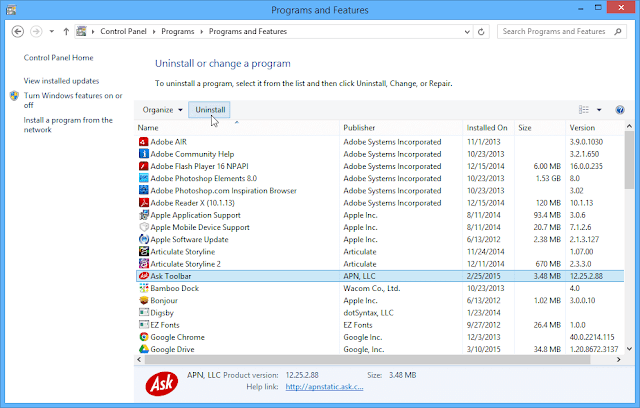The image size is (640, 408).
Task: Click the Uninstall button
Action: point(210,110)
